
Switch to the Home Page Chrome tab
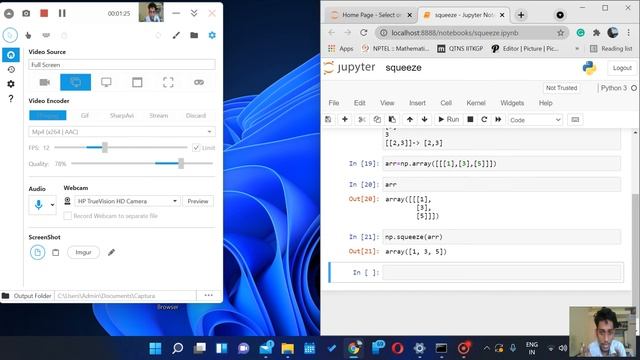tap(371, 15)
